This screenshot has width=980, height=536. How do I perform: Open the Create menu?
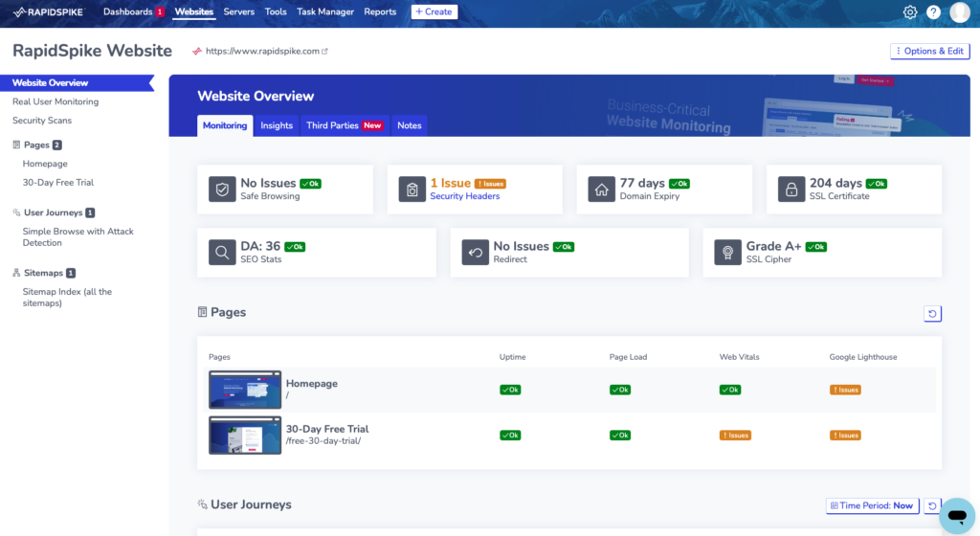click(x=434, y=11)
